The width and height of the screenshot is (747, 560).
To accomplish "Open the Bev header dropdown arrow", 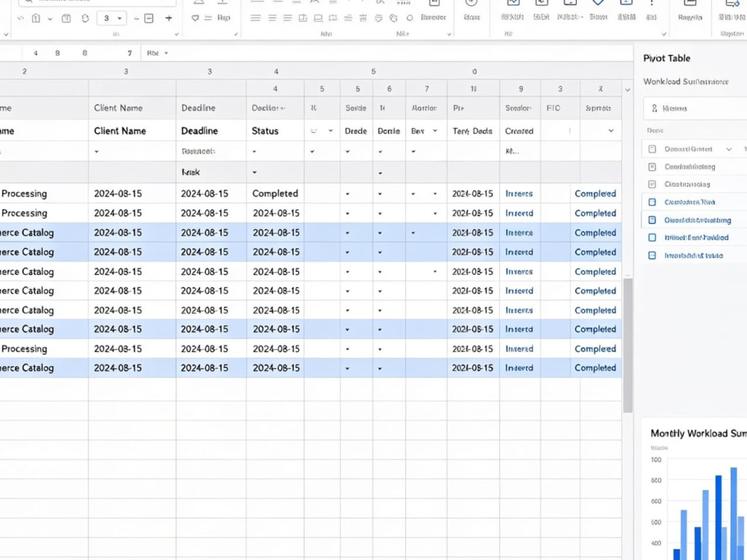I will (x=435, y=131).
